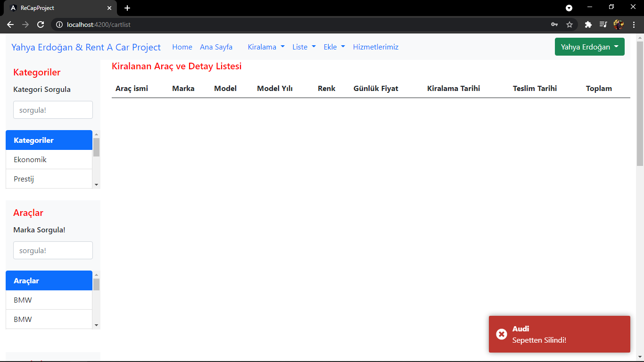Open Chrome's three-dot menu
The image size is (644, 362).
point(634,24)
